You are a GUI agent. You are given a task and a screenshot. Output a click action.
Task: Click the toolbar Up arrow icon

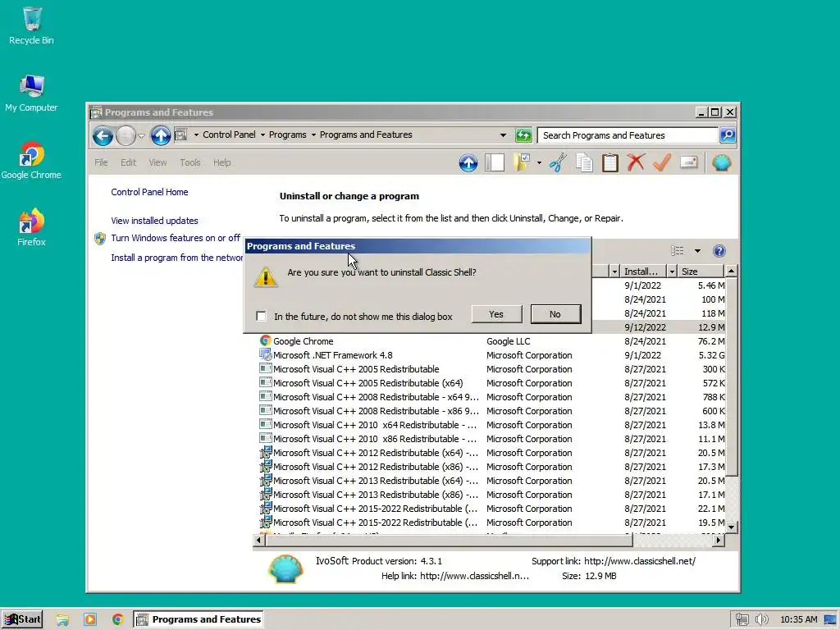pyautogui.click(x=468, y=163)
